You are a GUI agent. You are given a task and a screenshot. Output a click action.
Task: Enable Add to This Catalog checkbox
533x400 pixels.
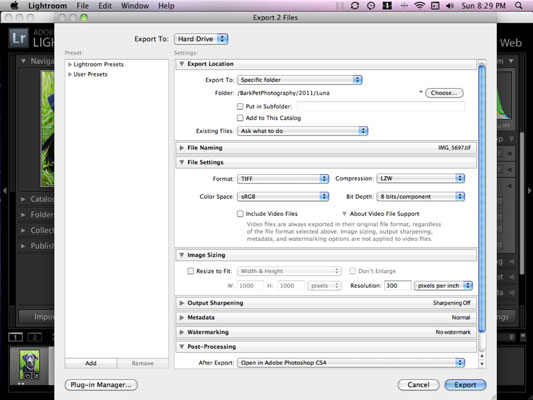pyautogui.click(x=240, y=118)
